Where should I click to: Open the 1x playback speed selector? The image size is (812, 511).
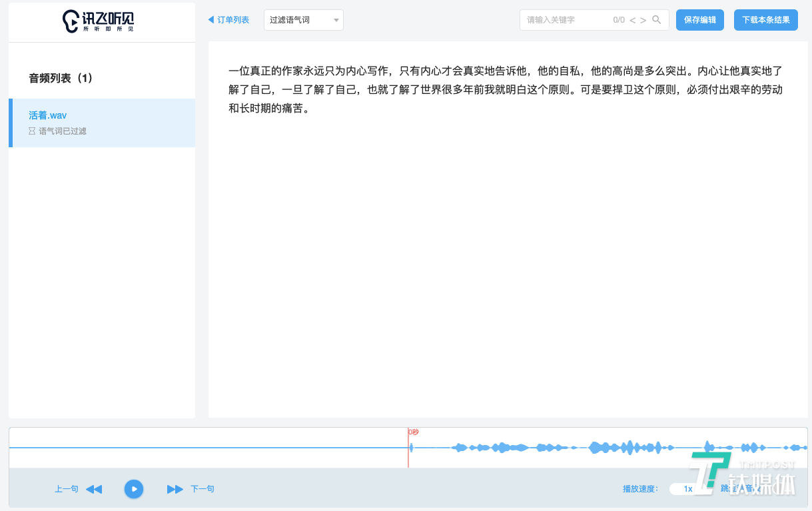(688, 489)
